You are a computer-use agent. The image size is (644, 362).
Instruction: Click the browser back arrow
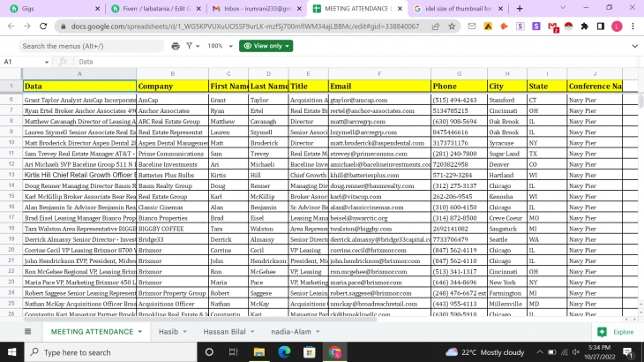[x=11, y=26]
